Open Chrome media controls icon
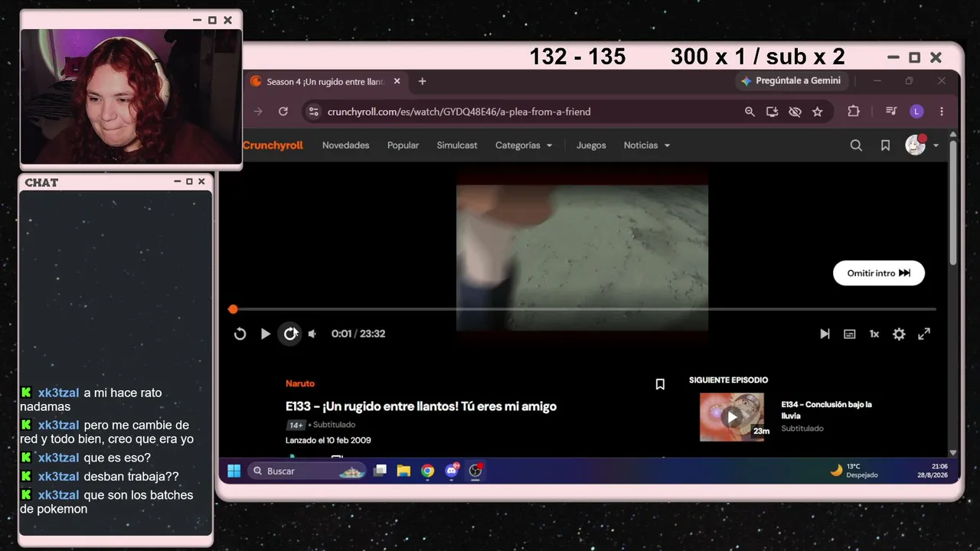The image size is (980, 551). 891,112
